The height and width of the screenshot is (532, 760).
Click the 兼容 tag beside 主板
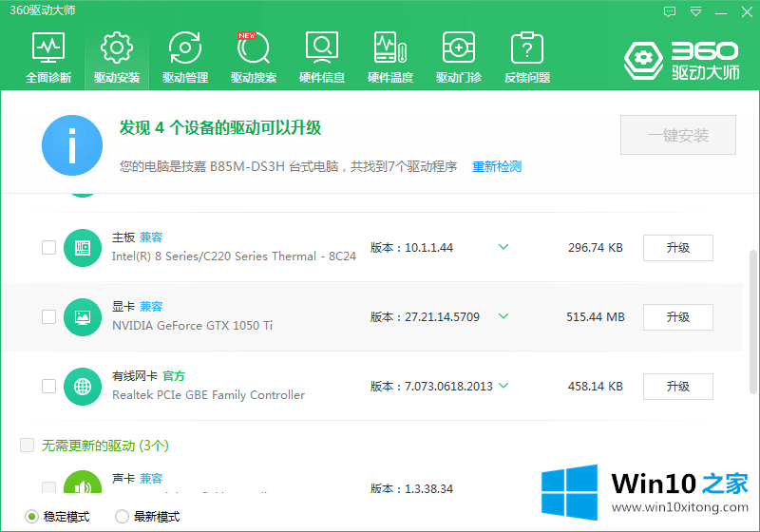point(151,237)
